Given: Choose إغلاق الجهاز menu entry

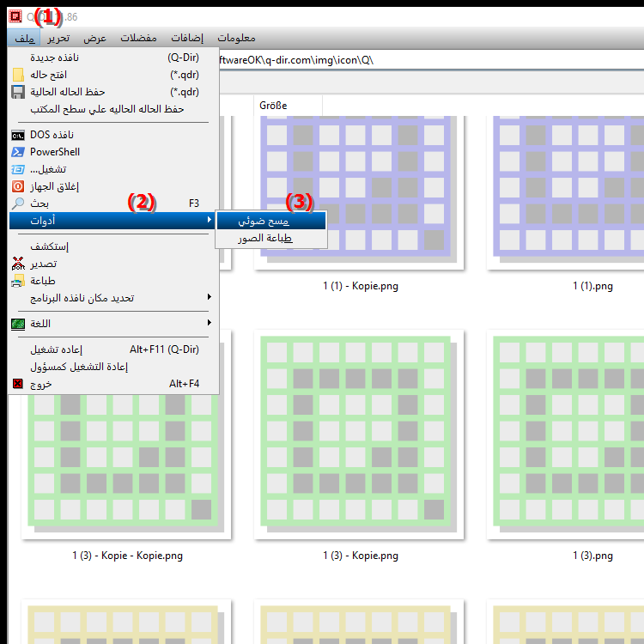Looking at the screenshot, I should pos(113,186).
